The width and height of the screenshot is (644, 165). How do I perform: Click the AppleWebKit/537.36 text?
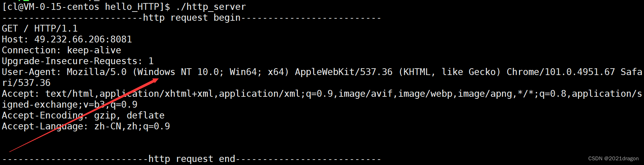point(343,72)
